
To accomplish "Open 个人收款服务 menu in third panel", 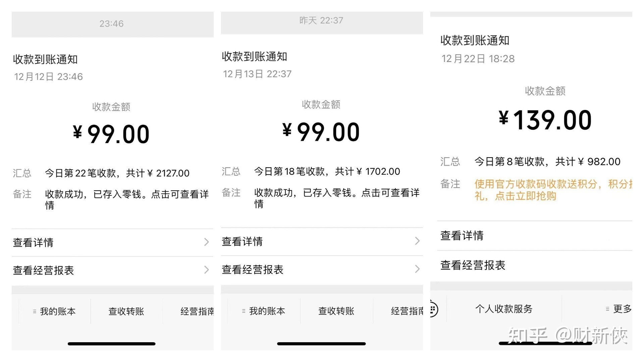I will point(504,309).
